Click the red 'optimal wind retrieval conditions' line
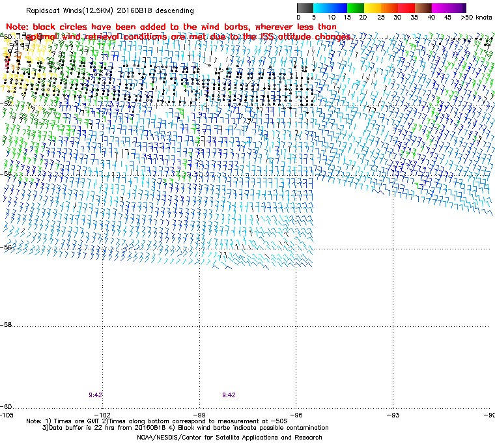495x448 pixels. tap(189, 37)
